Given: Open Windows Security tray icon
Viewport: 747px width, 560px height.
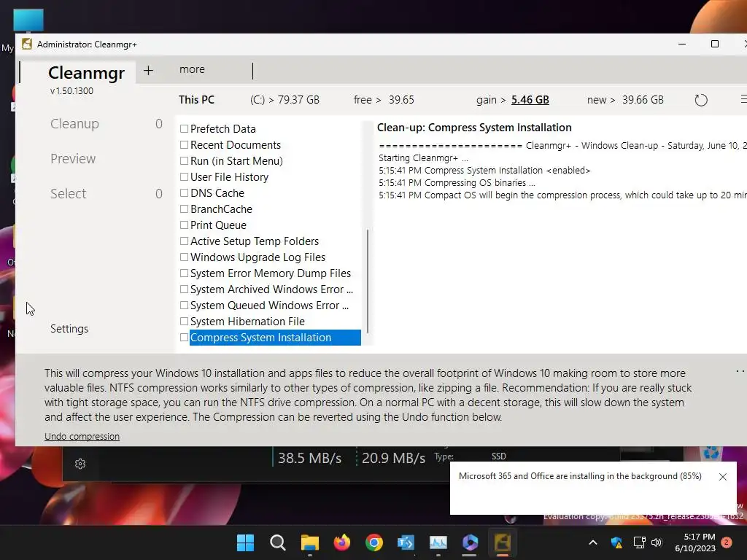Looking at the screenshot, I should 616,542.
